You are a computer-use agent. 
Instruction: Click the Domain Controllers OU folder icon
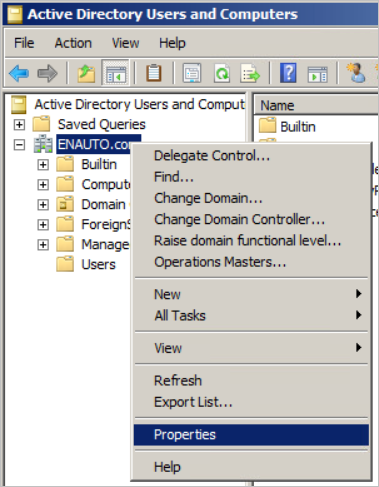65,204
